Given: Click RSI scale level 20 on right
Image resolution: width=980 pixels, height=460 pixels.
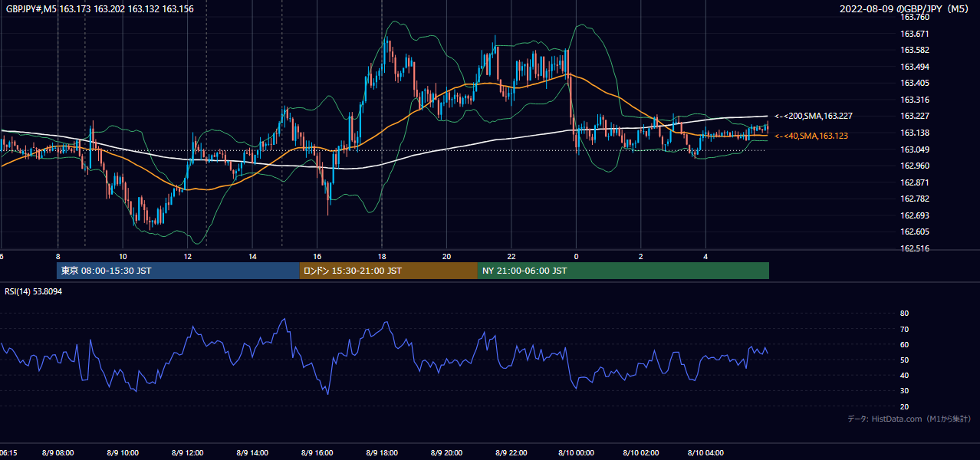Looking at the screenshot, I should 904,406.
